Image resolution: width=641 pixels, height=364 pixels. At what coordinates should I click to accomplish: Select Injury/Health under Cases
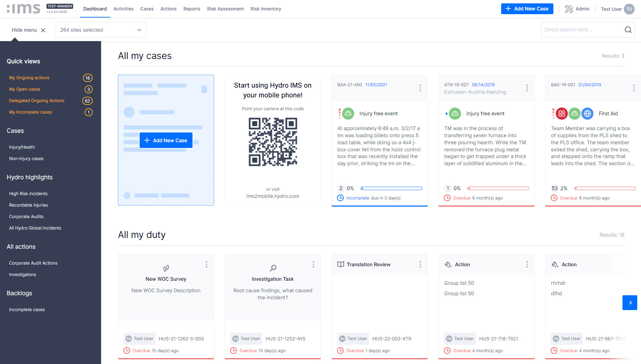tap(22, 147)
